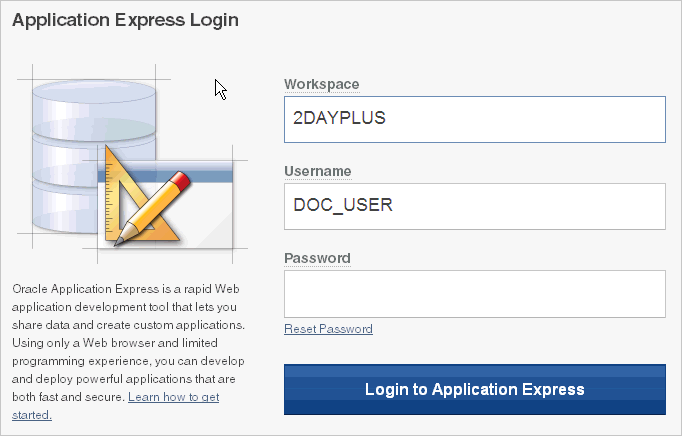Open the Reset Password link
682x436 pixels.
328,329
